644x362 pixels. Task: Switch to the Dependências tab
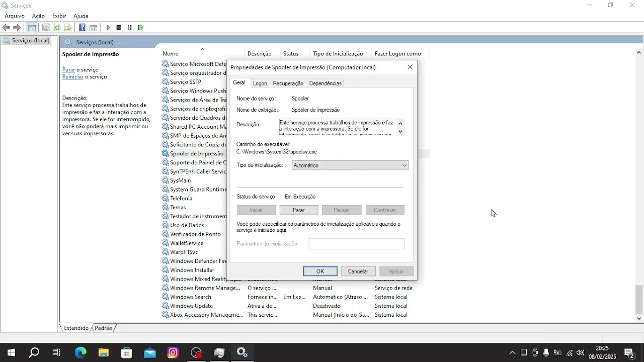click(x=325, y=83)
